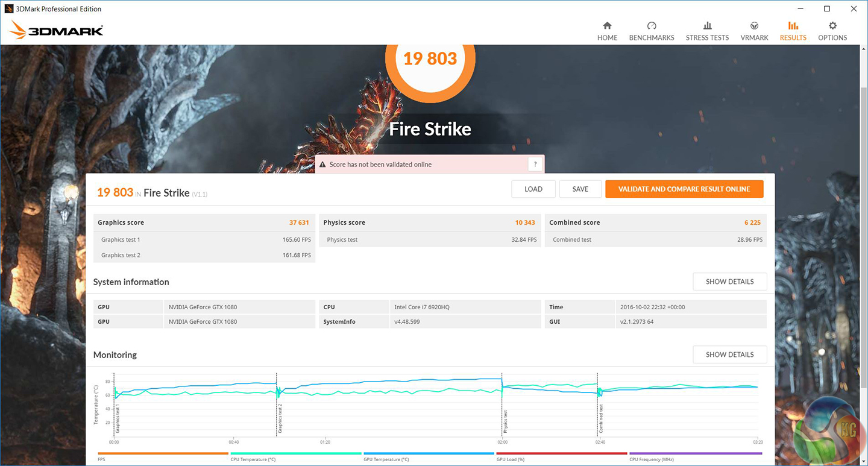Open the Benchmarks gauge icon
868x466 pixels.
[651, 26]
